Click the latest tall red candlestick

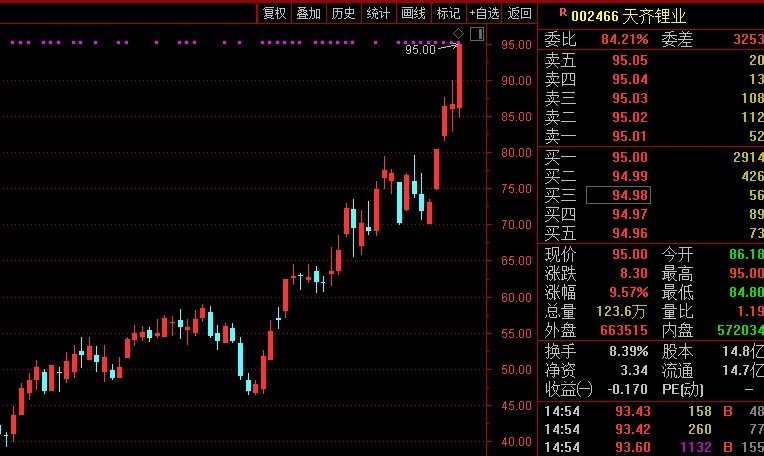[x=459, y=76]
